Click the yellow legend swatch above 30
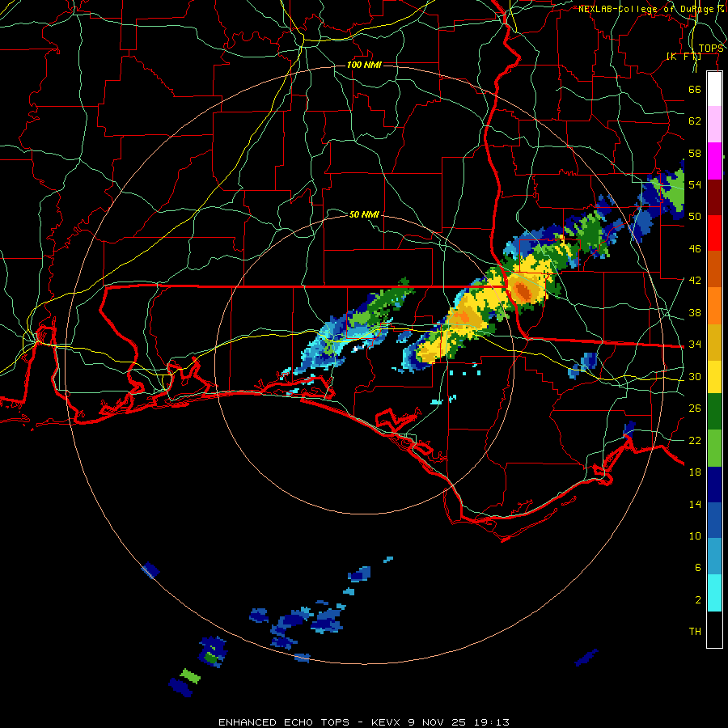The image size is (728, 728). 714,377
